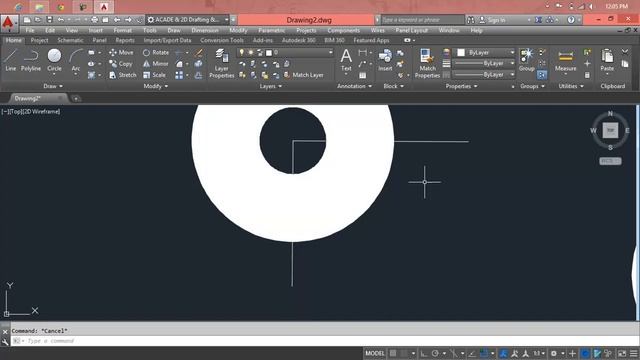The image size is (640, 360).
Task: Toggle MODEL space button
Action: click(375, 353)
